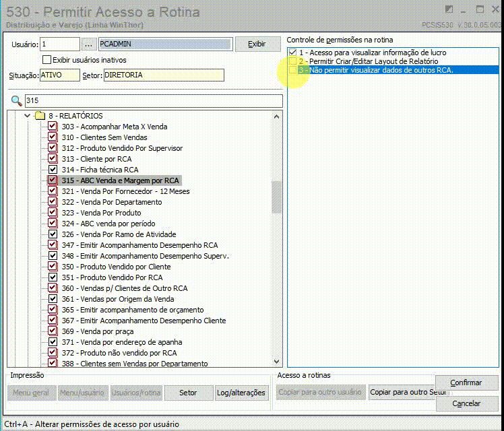The image size is (504, 431).
Task: Select 388 - Clientes sem Vendas por Departamento
Action: pyautogui.click(x=135, y=363)
